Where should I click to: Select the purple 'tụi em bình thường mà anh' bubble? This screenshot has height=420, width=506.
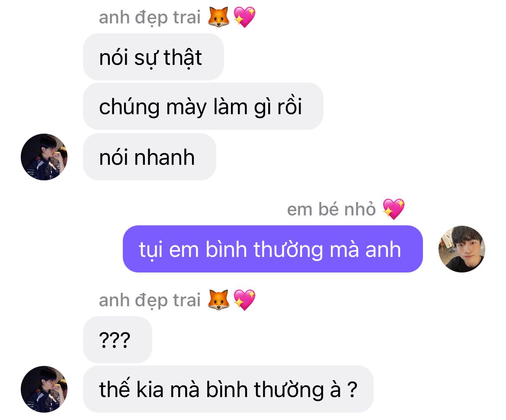[x=273, y=249]
